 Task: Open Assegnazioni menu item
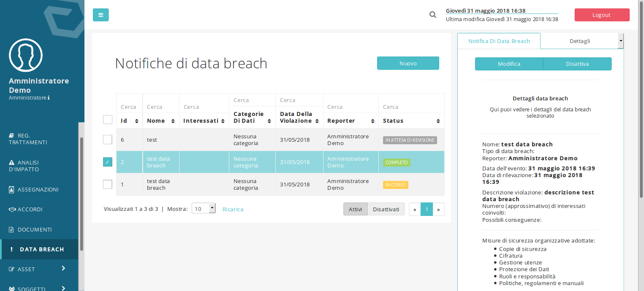point(39,189)
